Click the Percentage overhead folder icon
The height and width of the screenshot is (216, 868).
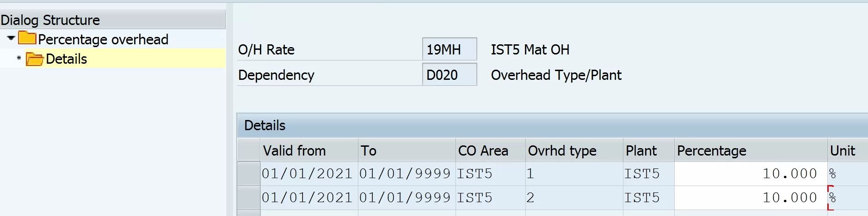click(x=27, y=38)
